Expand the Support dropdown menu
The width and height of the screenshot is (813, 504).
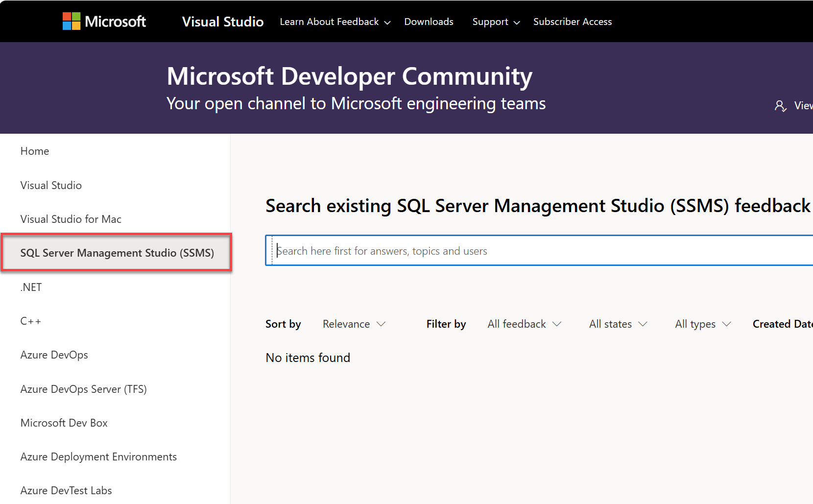click(496, 22)
